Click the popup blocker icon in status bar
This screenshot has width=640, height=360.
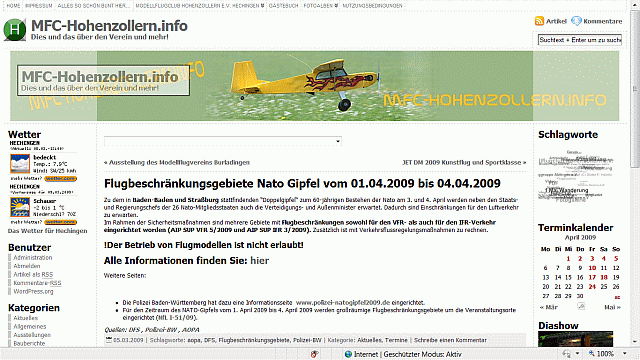(314, 354)
